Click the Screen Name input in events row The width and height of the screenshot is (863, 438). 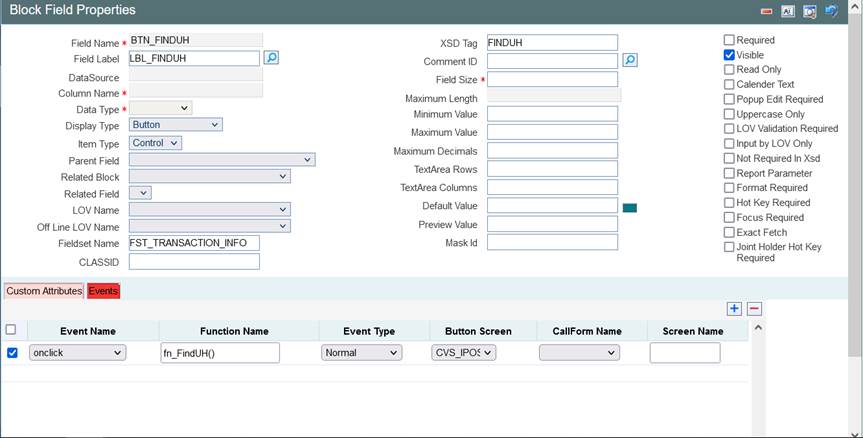pos(685,353)
